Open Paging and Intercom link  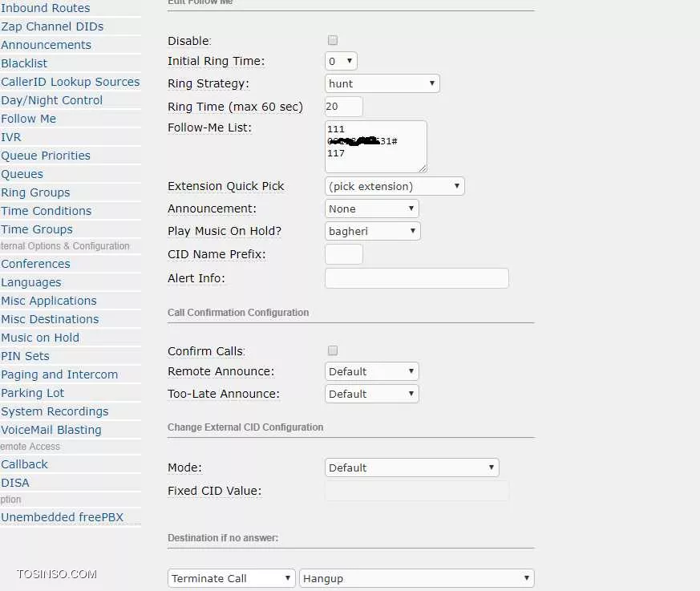pyautogui.click(x=59, y=374)
